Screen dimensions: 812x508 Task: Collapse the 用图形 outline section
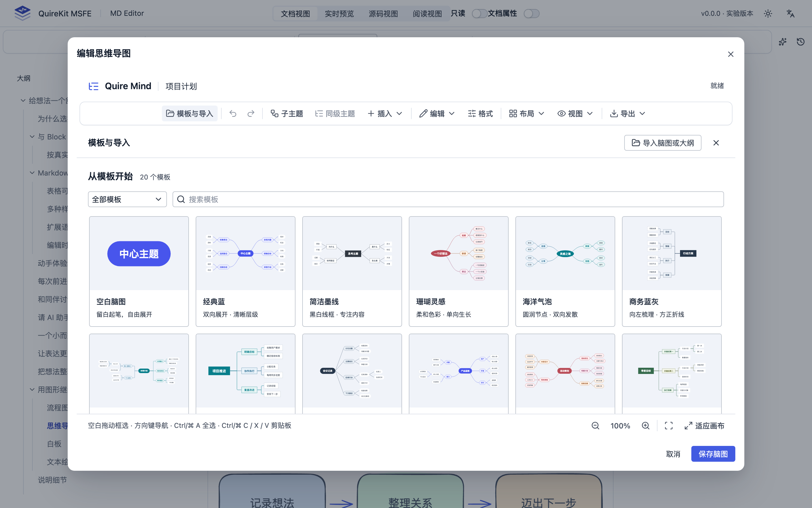(x=32, y=390)
